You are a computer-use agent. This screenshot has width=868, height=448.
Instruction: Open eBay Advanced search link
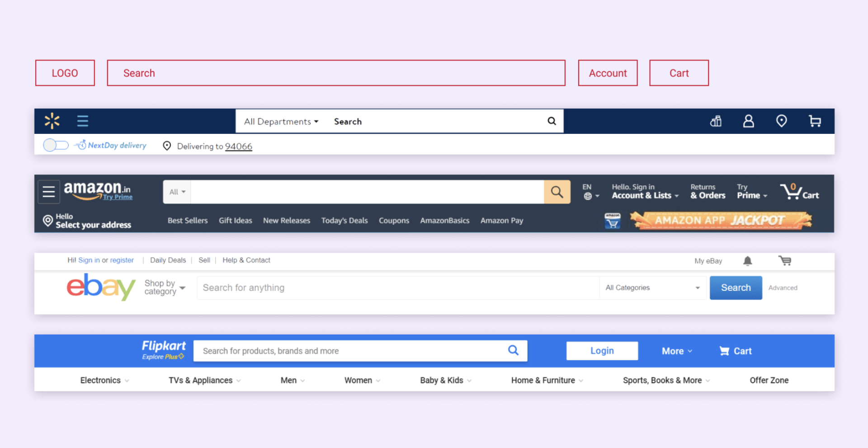click(783, 288)
